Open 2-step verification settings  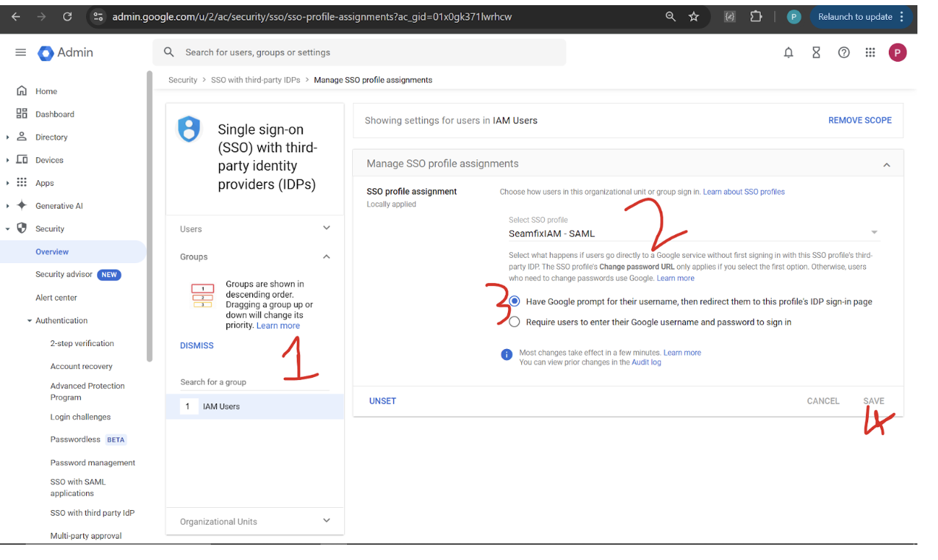[x=82, y=343]
